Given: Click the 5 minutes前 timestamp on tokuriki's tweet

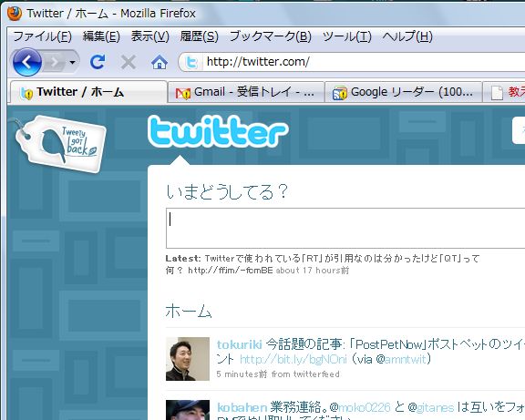Looking at the screenshot, I should coord(241,374).
